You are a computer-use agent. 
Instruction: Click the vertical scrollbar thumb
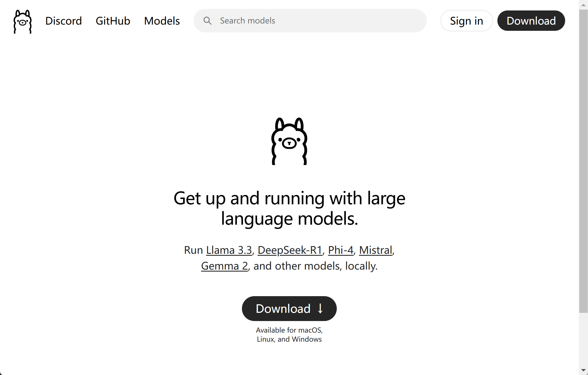coord(583,161)
